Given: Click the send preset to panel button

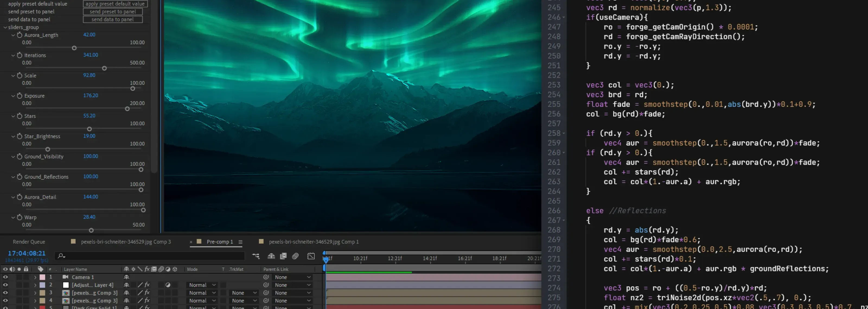Looking at the screenshot, I should [113, 11].
